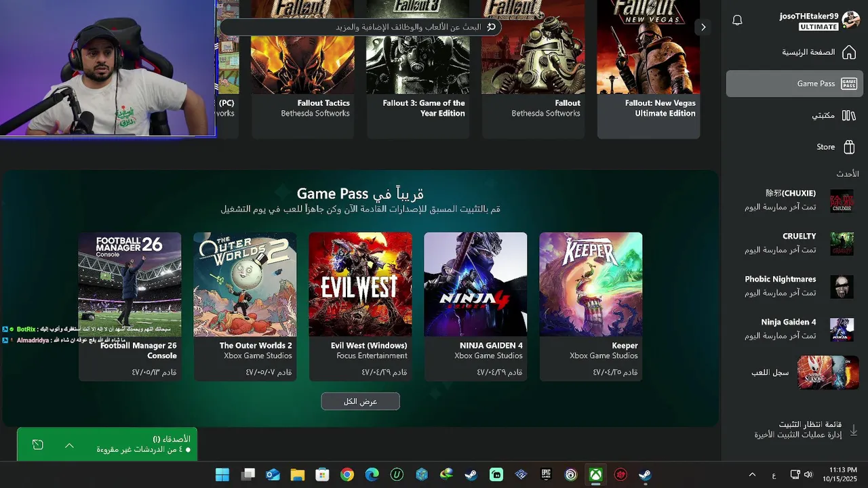
Task: Open installation queue management entry
Action: tap(795, 430)
